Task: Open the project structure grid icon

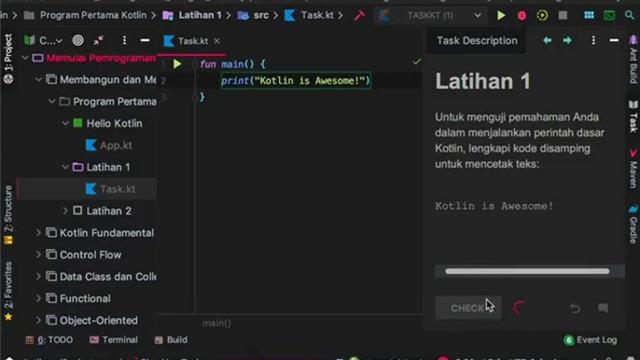Action: 589,16
